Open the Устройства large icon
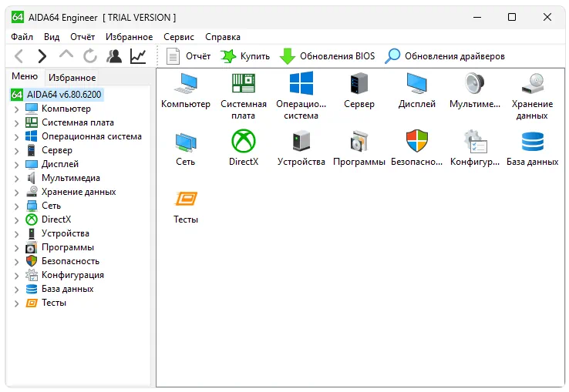This screenshot has width=569, height=392. click(301, 141)
